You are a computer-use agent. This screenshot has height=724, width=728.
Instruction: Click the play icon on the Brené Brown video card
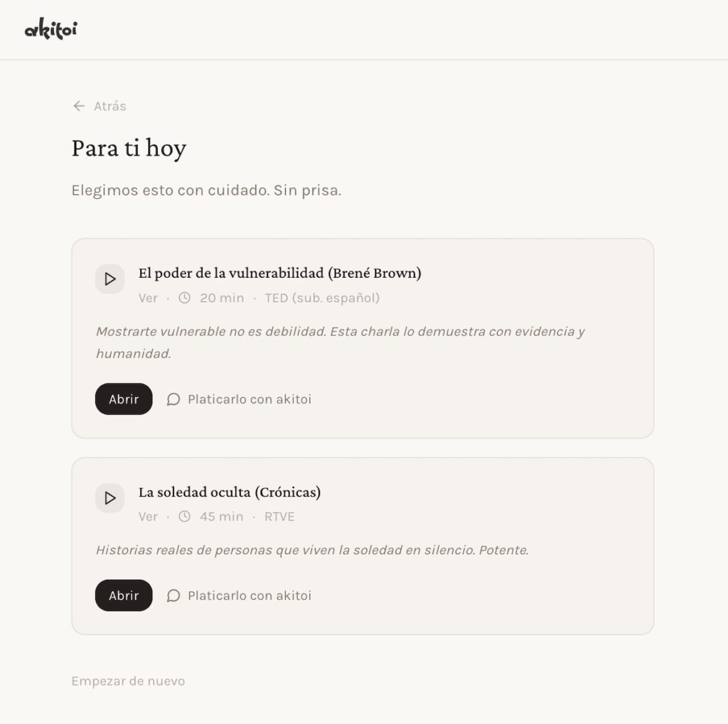(109, 279)
